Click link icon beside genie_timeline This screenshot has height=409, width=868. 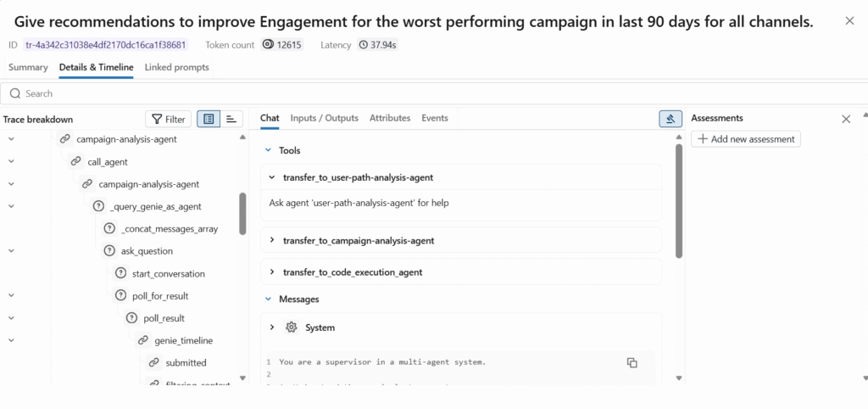(142, 340)
